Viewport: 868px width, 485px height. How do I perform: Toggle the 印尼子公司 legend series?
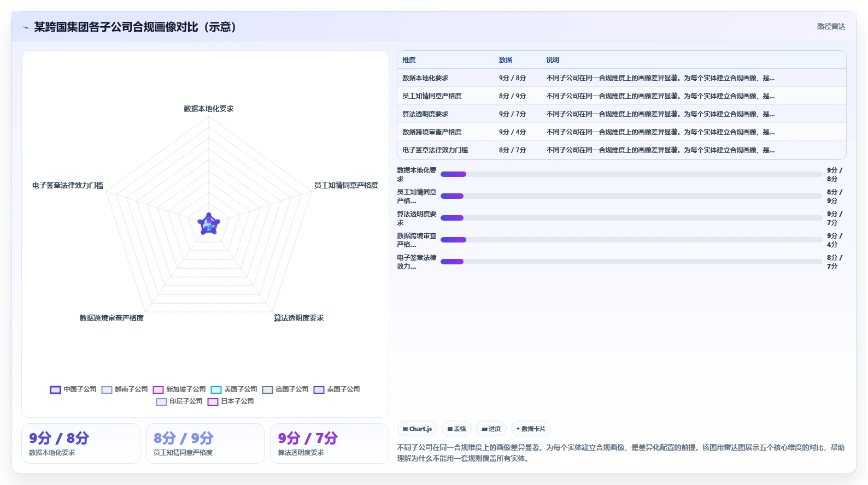(179, 401)
